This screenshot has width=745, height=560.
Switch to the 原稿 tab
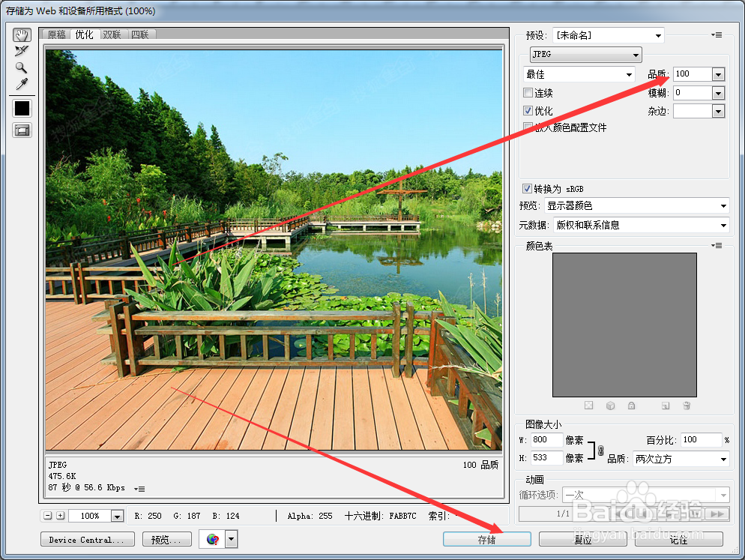point(56,34)
